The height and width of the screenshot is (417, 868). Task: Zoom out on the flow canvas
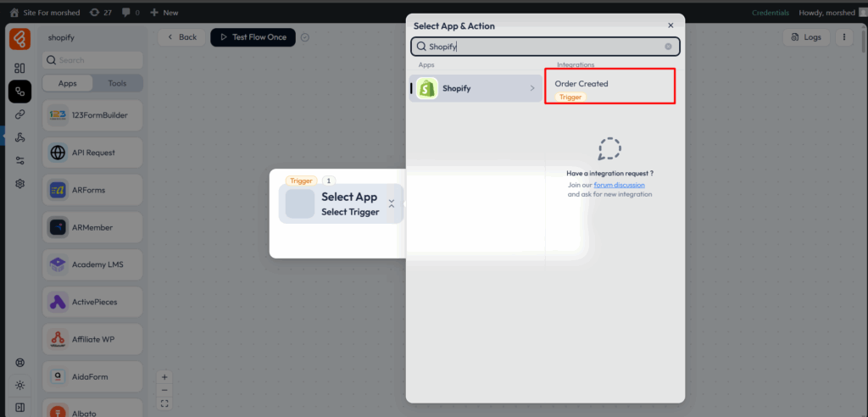point(164,391)
